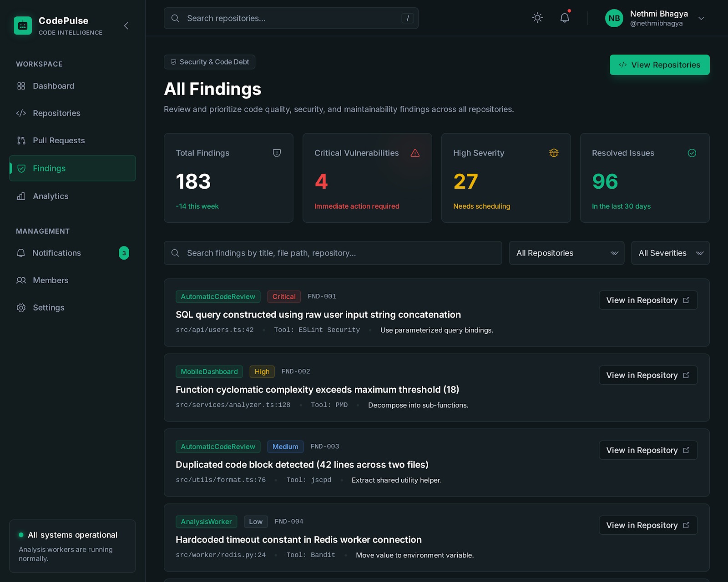Open the notification bell in the header
Screen dimensions: 728x582
point(565,18)
